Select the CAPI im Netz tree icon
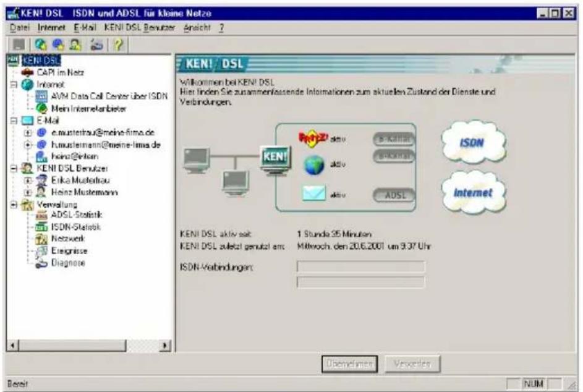Screen dimensions: 583x392 click(x=28, y=72)
